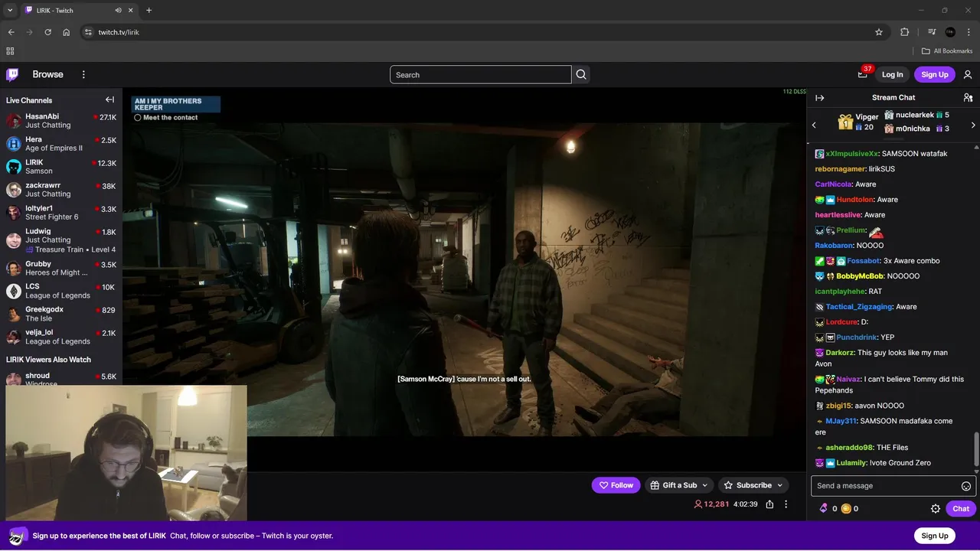Screen dimensions: 980x551
Task: Click the Twitch logo home icon
Action: tap(12, 74)
